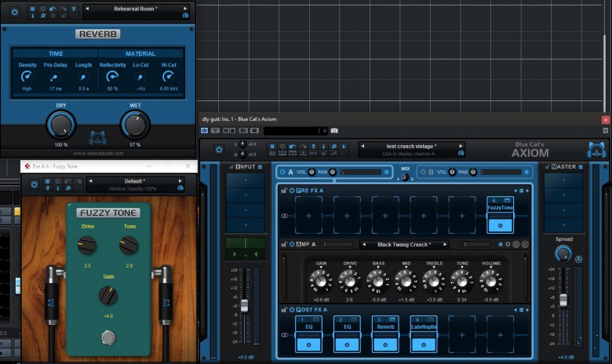Viewport: 612px width, 364px height.
Task: Select the next preset after Rehearsal Room
Action: click(x=185, y=8)
